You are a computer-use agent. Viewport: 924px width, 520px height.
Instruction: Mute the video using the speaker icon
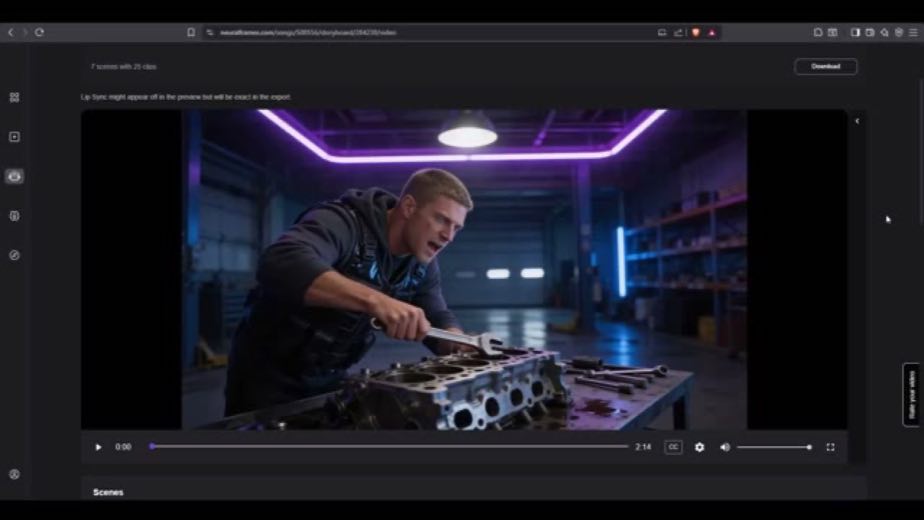pos(725,447)
